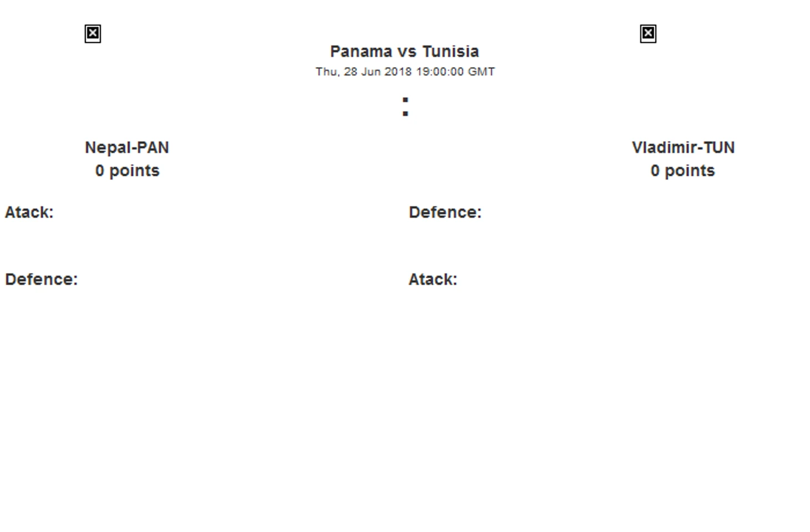Click the left column 'Defence:' label
The height and width of the screenshot is (532, 810).
click(x=41, y=279)
